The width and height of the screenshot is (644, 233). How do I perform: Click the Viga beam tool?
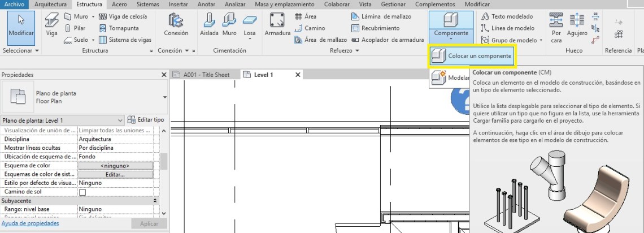point(51,26)
